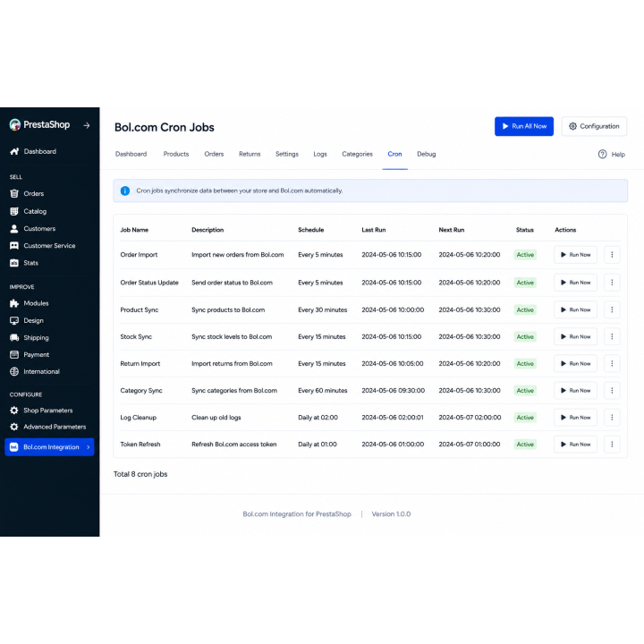
Task: Click the PrestaShop logo icon
Action: 15,125
